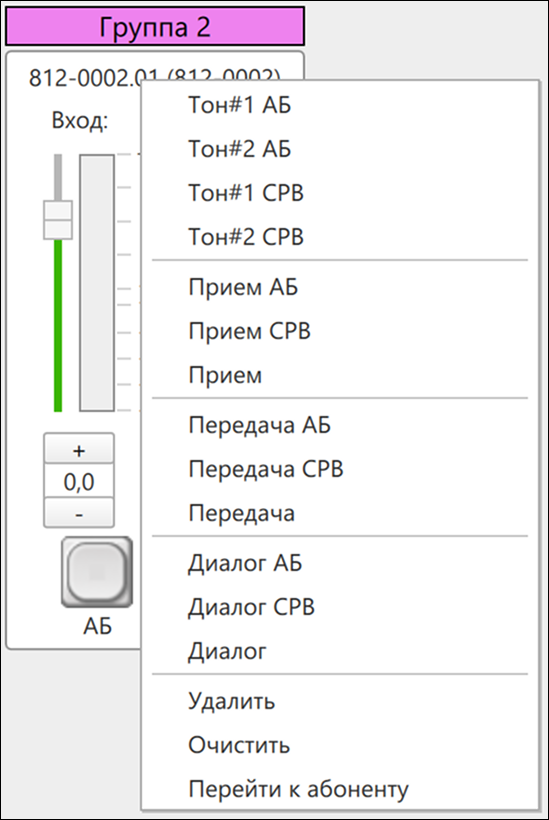This screenshot has height=820, width=549.
Task: Increase input gain with plus button
Action: [79, 449]
